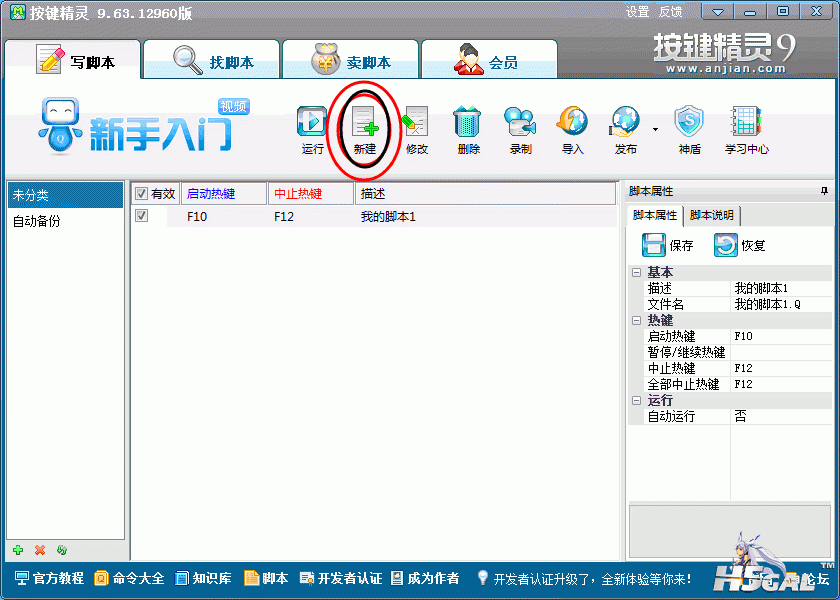Screen dimensions: 840x600
Task: Select the 我的脚本1 script row description
Action: click(x=388, y=216)
